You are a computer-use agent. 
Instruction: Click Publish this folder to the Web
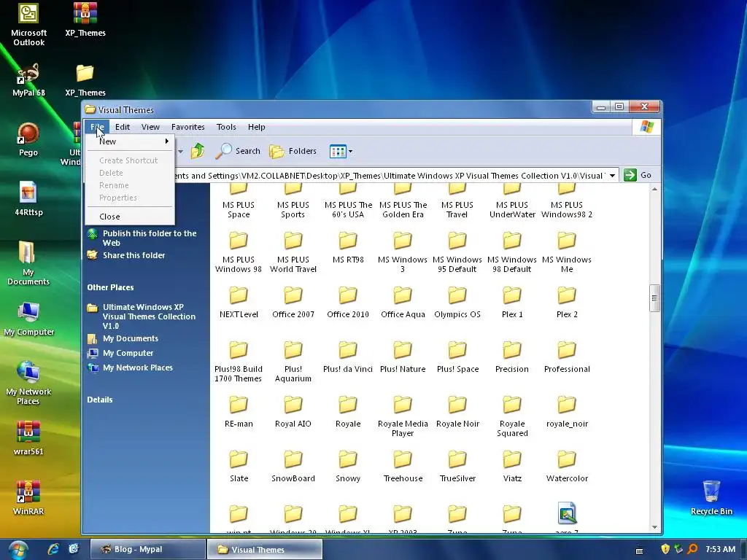[150, 238]
